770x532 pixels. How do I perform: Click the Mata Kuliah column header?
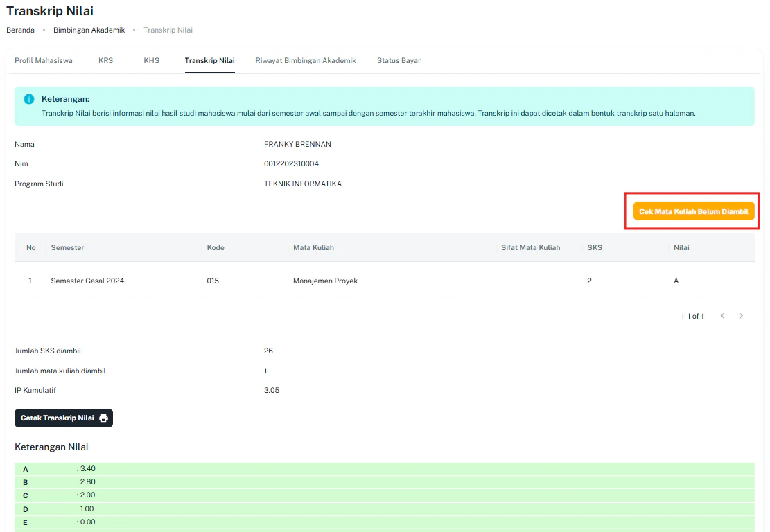[314, 247]
